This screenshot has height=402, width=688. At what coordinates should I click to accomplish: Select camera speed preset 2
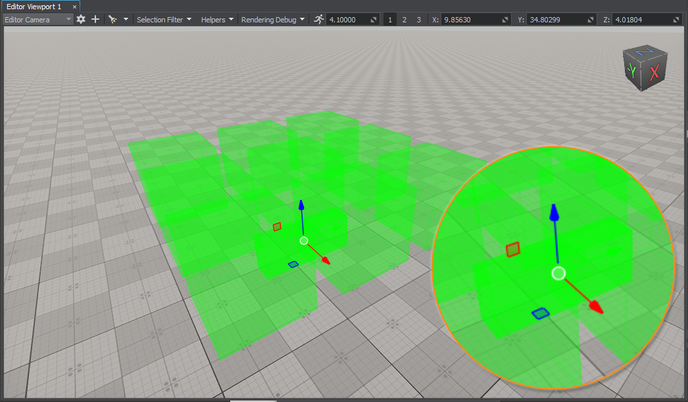click(x=405, y=19)
